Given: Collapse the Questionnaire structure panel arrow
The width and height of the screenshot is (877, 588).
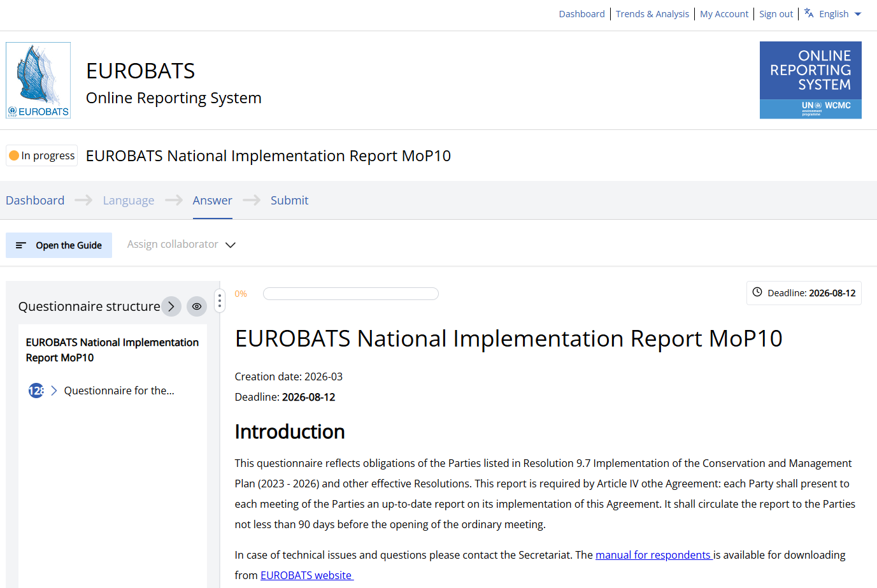Looking at the screenshot, I should point(171,306).
